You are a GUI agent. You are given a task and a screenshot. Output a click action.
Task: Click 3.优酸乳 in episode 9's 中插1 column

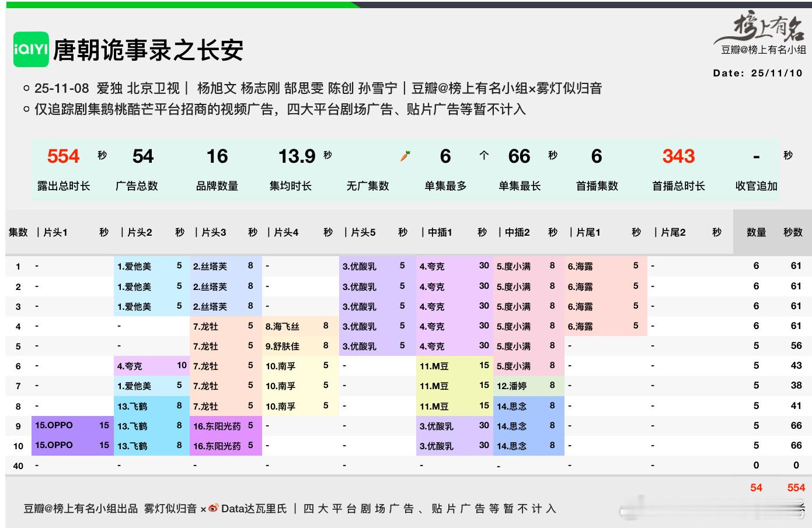(x=437, y=426)
